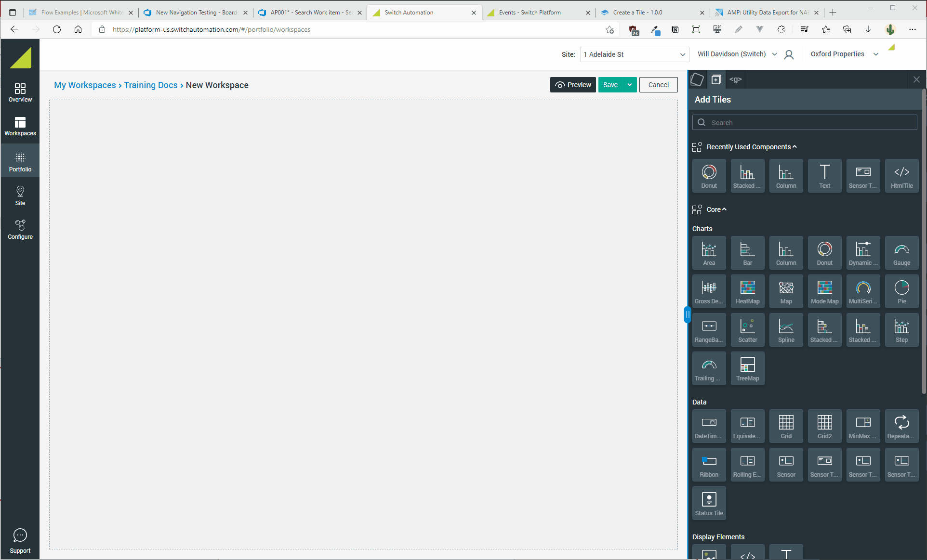Switch to New Navigation Testing browser tab
Image resolution: width=927 pixels, height=560 pixels.
195,13
